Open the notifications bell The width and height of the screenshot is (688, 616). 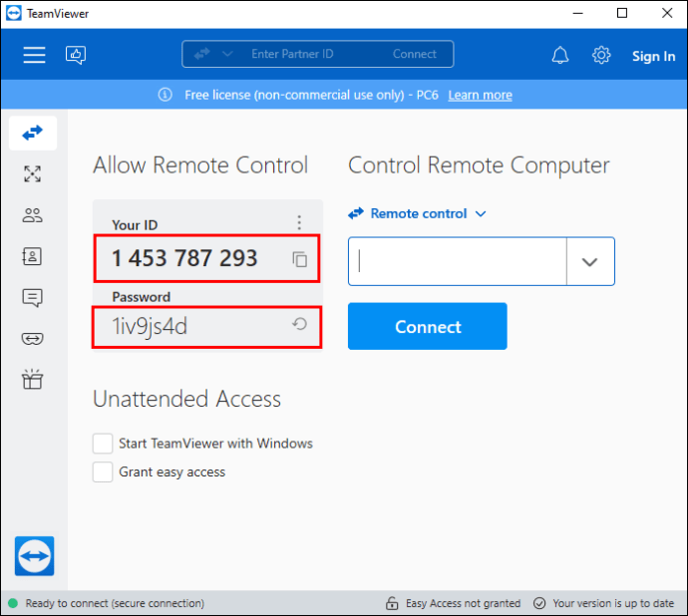click(561, 56)
